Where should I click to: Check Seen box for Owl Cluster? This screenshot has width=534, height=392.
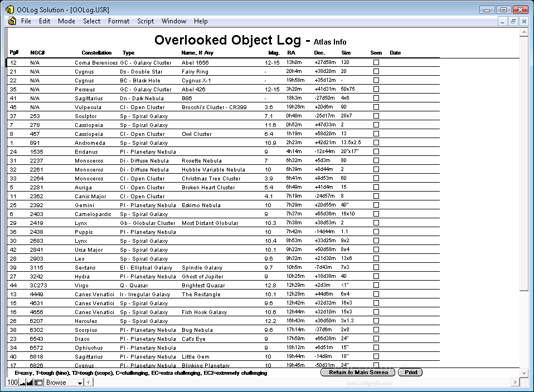376,134
